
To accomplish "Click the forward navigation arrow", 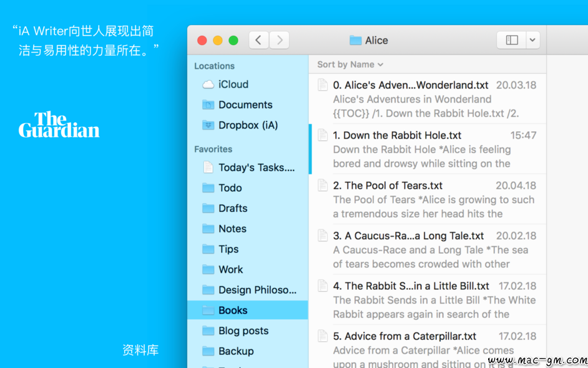I will tap(279, 40).
